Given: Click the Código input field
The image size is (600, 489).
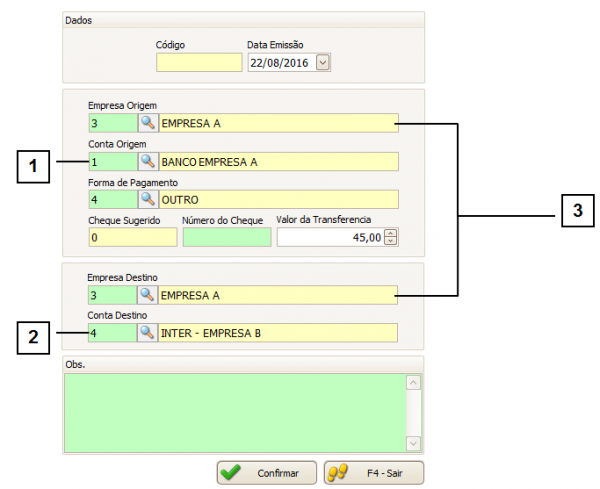Looking at the screenshot, I should tap(199, 63).
